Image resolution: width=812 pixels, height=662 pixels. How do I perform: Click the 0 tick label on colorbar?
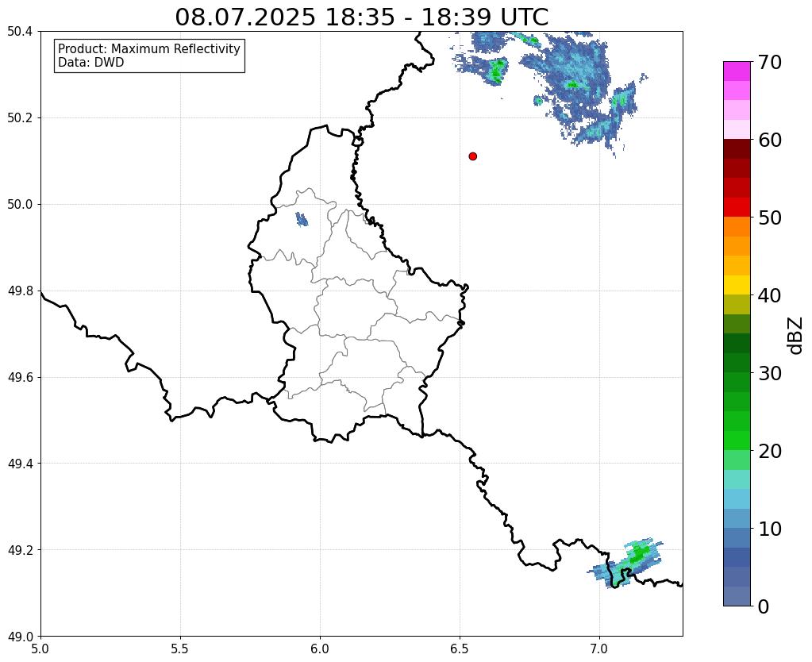click(764, 606)
